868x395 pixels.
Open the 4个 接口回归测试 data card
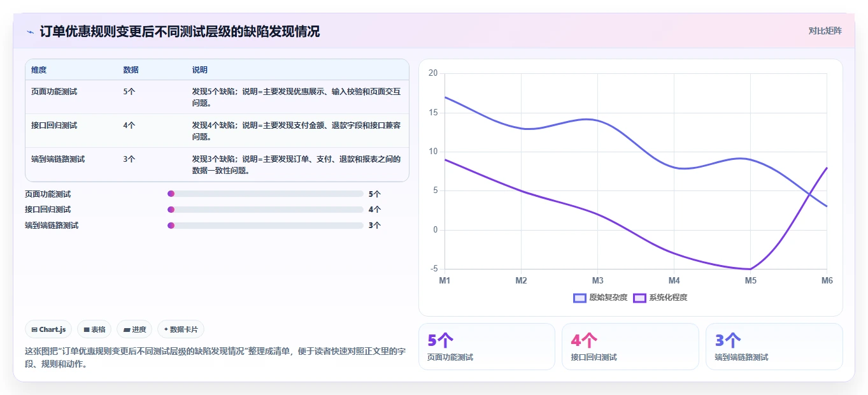coord(630,347)
